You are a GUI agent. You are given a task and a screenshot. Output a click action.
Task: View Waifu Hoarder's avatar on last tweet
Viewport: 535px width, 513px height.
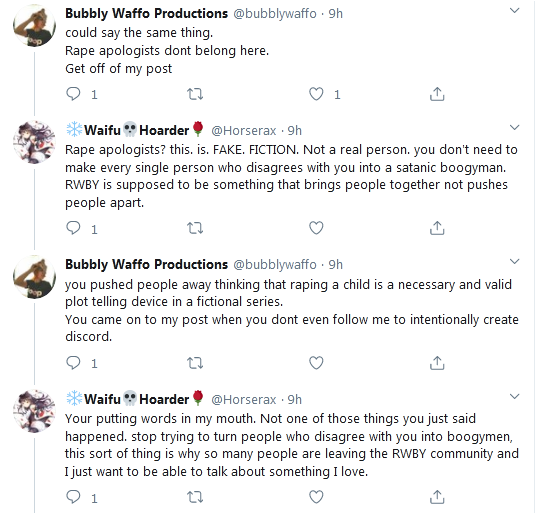coord(34,411)
